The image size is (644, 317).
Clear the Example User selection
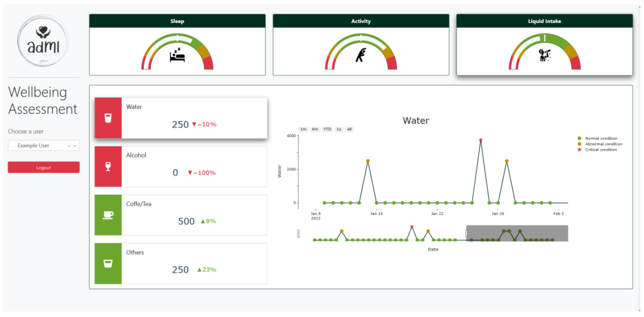[69, 146]
